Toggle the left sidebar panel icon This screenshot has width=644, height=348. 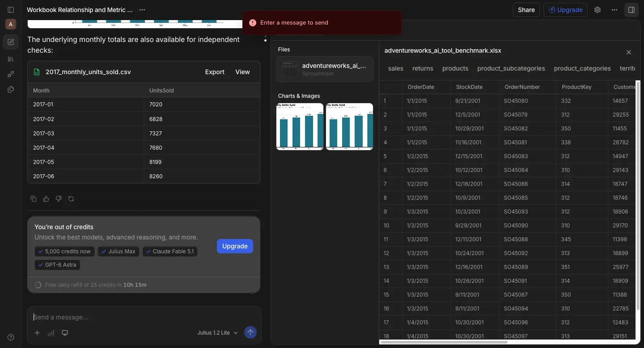11,10
